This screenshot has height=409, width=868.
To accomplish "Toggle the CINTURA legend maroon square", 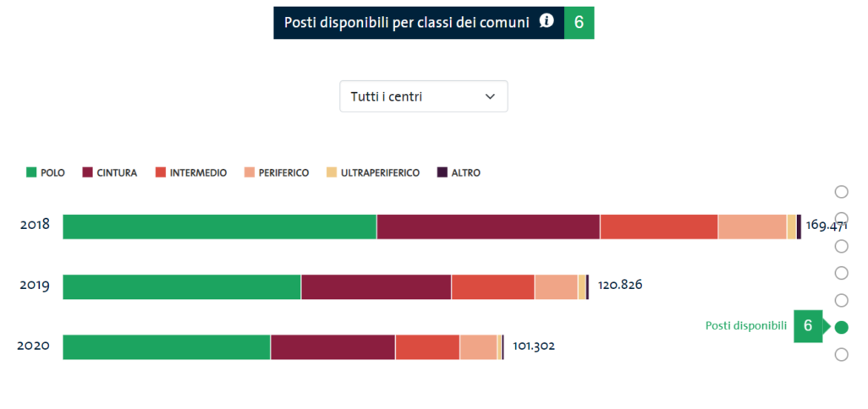I will (x=87, y=172).
